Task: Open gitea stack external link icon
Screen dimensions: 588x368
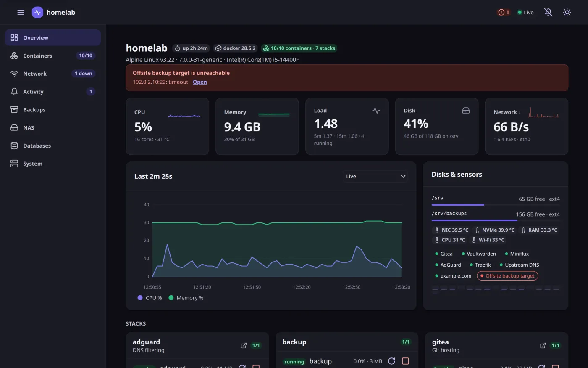Action: point(543,345)
